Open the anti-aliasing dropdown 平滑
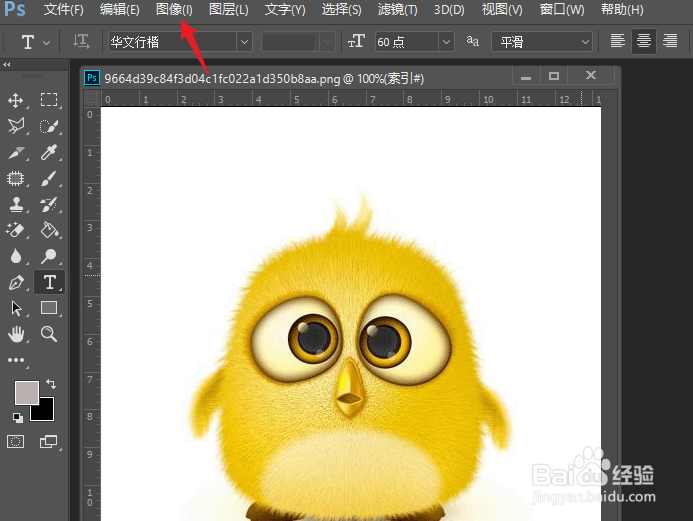Image resolution: width=693 pixels, height=521 pixels. pos(542,42)
